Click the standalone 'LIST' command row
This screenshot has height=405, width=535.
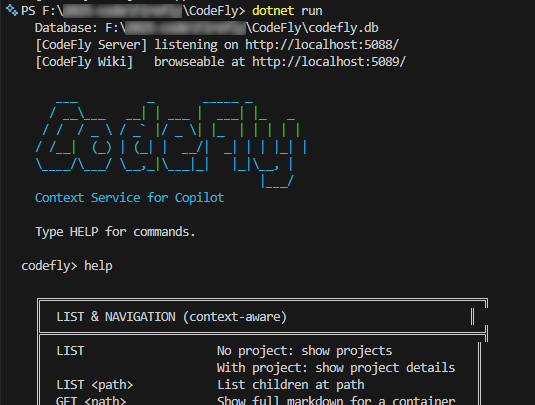(70, 351)
